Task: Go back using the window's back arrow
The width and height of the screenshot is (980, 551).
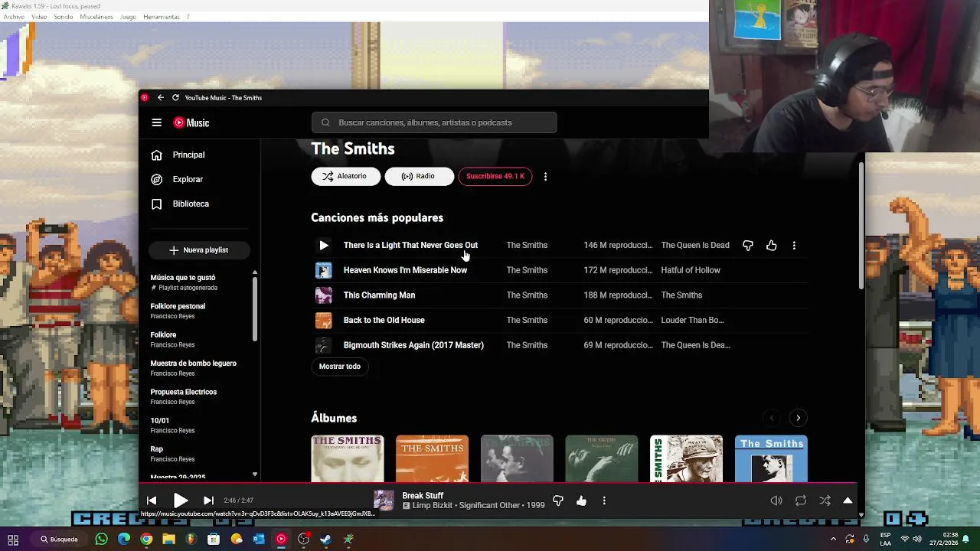Action: (161, 97)
